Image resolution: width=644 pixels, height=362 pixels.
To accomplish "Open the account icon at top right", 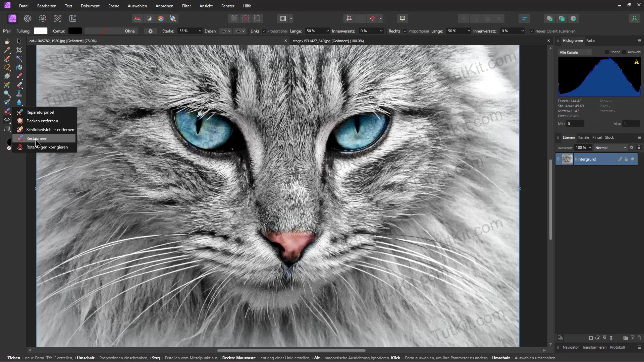I will click(x=634, y=18).
